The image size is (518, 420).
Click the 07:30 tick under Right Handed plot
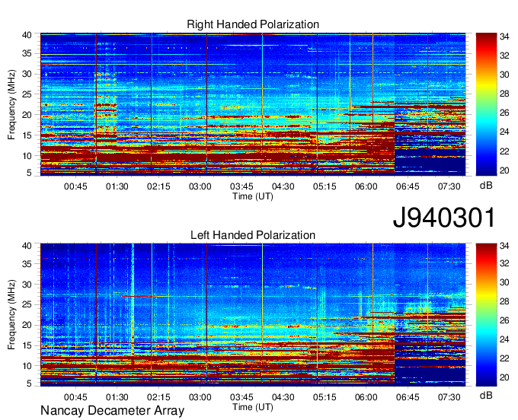(449, 186)
